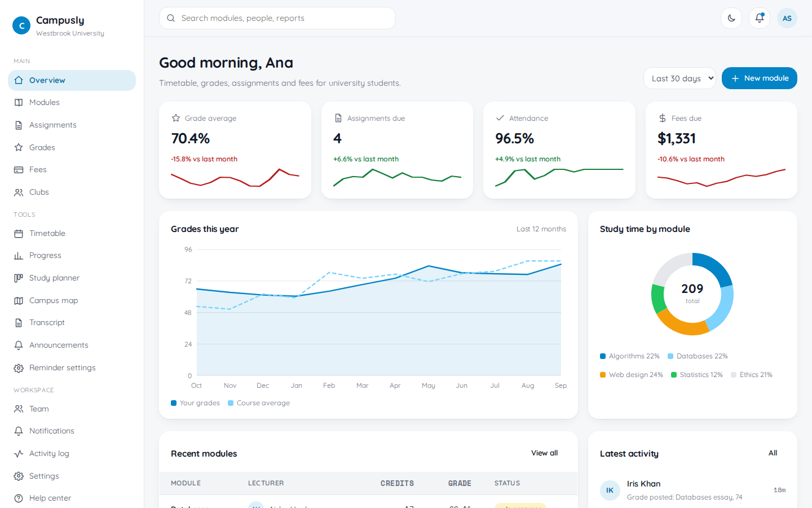Click the Fees due dollar icon

click(663, 118)
